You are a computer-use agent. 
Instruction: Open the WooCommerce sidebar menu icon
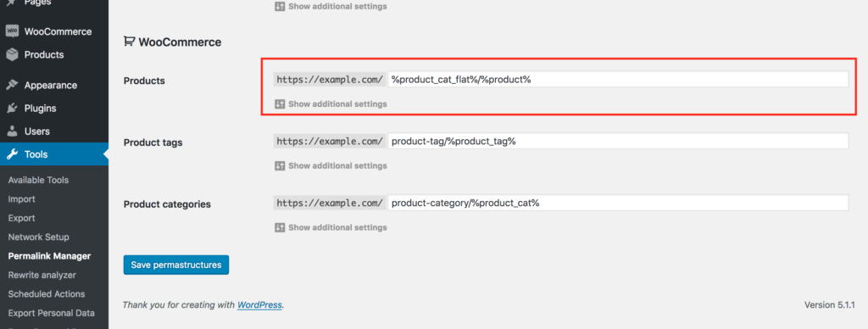[x=12, y=31]
